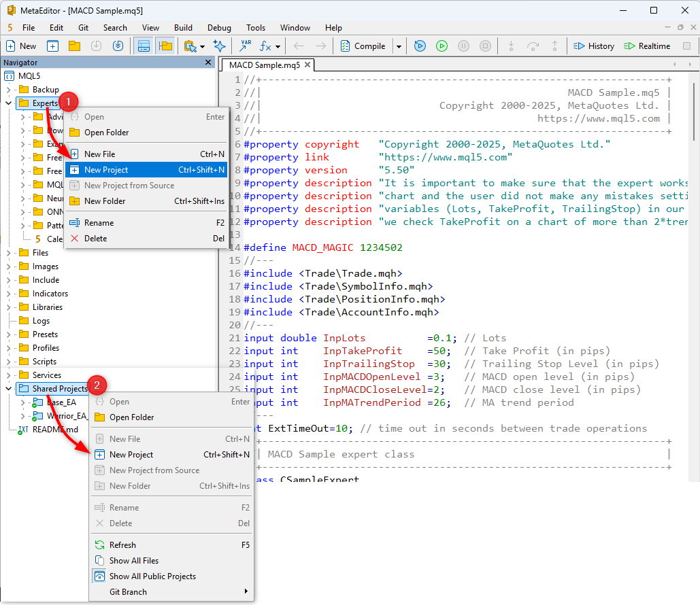
Task: Select the Indicators folder in Navigator
Action: pos(44,294)
